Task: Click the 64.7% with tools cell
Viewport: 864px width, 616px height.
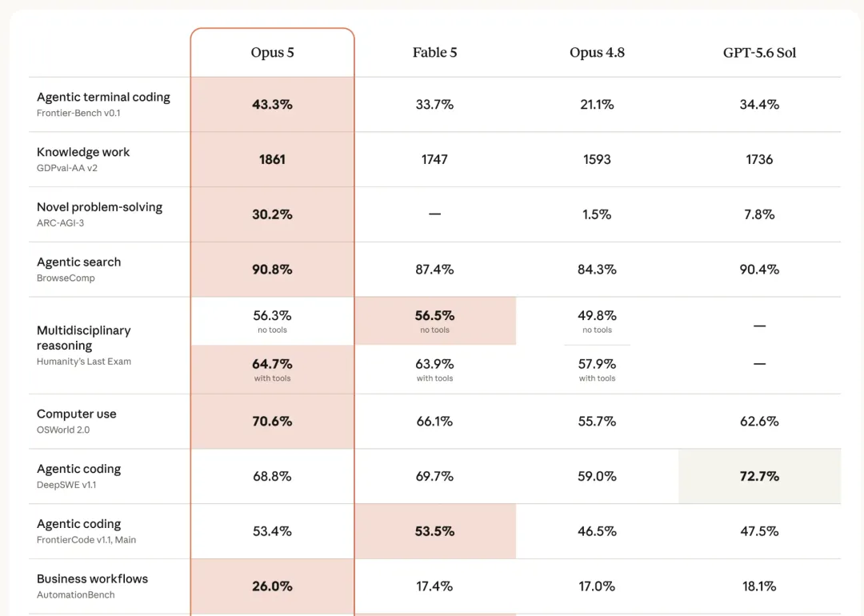Action: click(x=272, y=370)
